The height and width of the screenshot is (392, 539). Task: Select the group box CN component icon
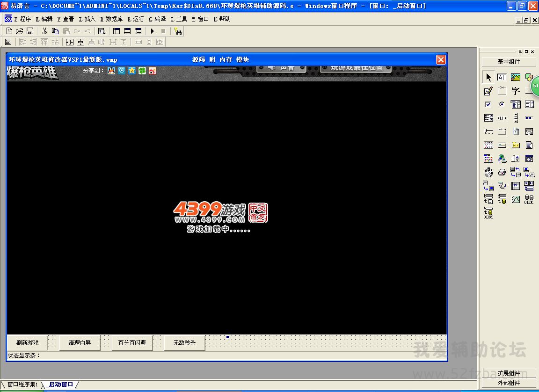click(502, 91)
